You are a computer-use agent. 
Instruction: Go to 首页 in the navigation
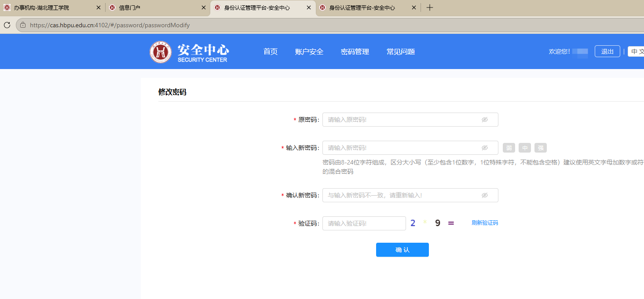pos(271,51)
